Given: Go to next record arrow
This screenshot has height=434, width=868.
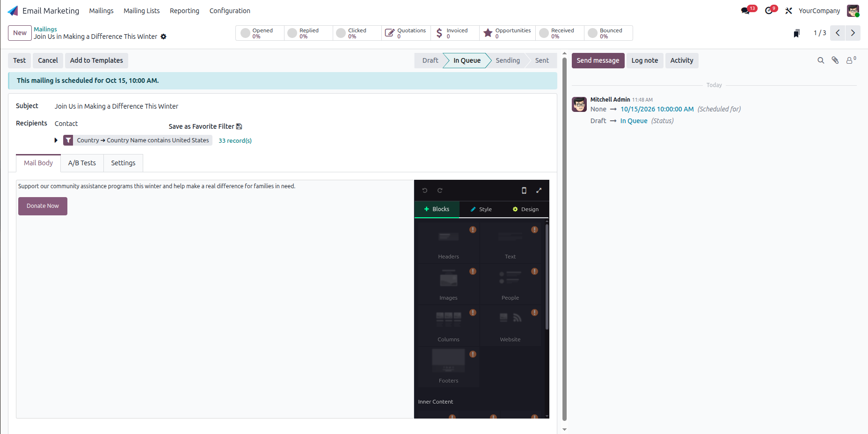Looking at the screenshot, I should click(x=853, y=33).
